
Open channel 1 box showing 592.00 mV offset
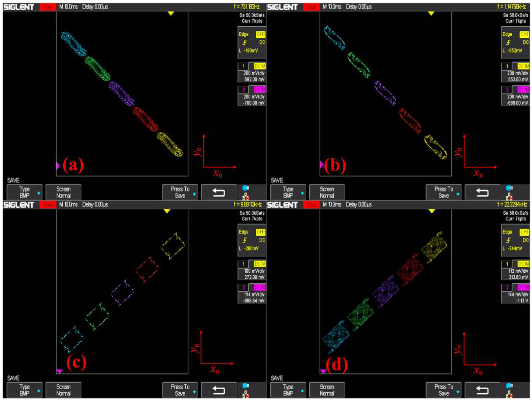pyautogui.click(x=252, y=73)
